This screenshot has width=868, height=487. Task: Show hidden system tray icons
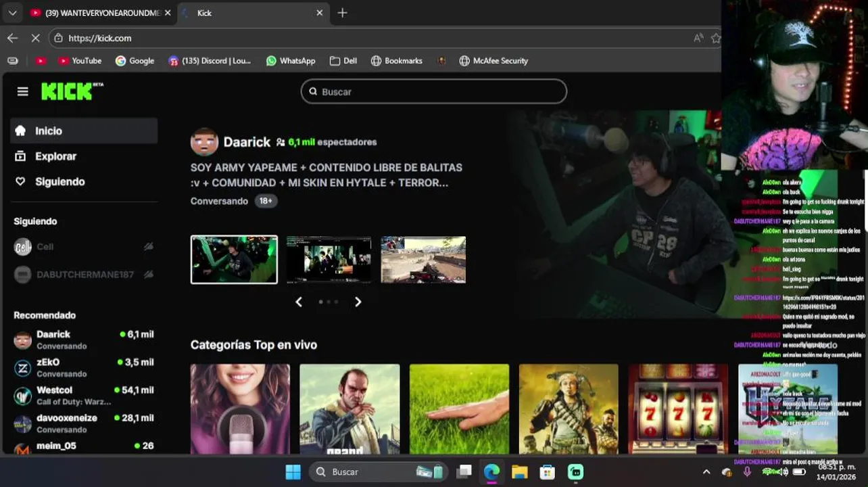click(x=706, y=471)
